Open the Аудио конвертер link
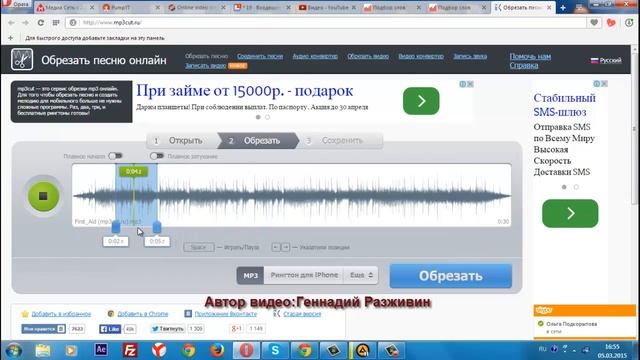Image resolution: width=640 pixels, height=360 pixels. pyautogui.click(x=315, y=56)
